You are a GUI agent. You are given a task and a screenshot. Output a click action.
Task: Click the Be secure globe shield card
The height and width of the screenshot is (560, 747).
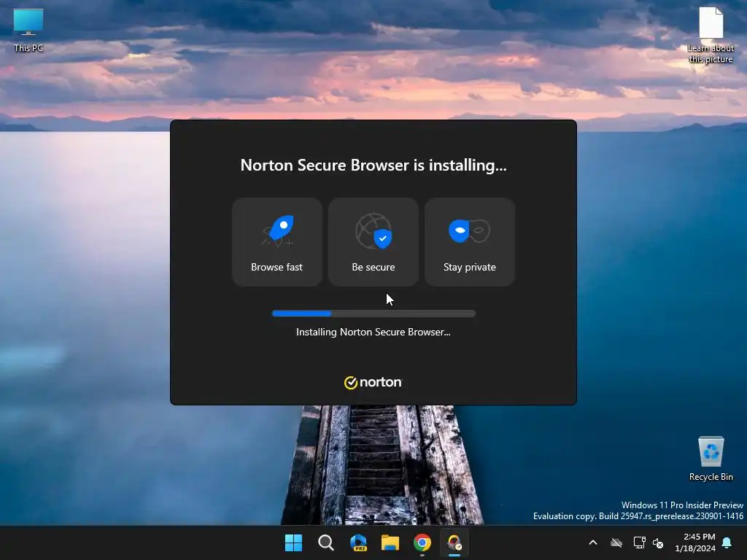click(373, 242)
